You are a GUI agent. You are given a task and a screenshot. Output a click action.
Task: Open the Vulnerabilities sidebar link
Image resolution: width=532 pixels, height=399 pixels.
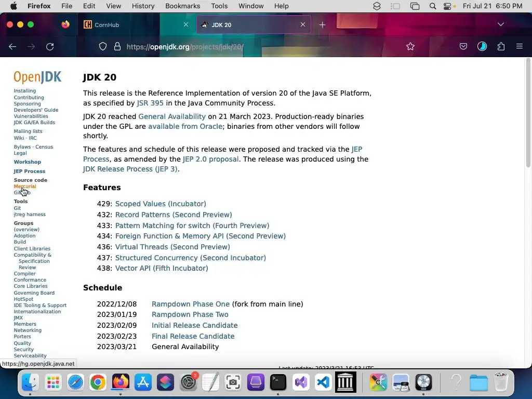coord(31,116)
